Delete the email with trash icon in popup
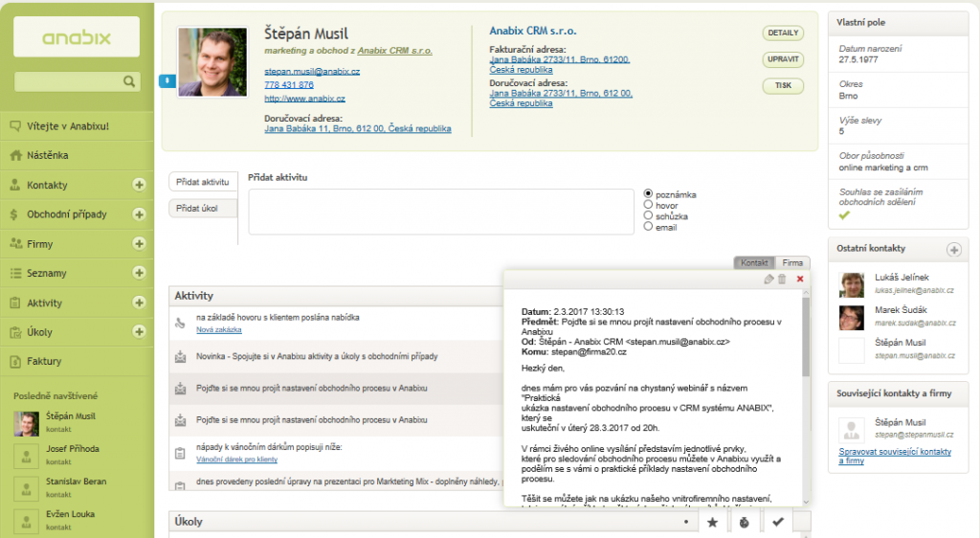This screenshot has height=538, width=980. (782, 280)
